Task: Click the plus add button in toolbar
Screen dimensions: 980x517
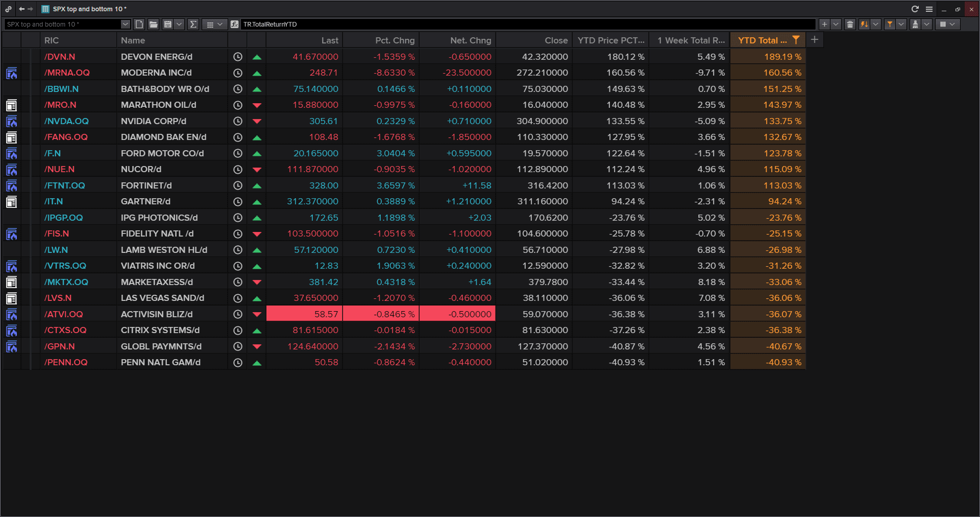Action: point(824,24)
